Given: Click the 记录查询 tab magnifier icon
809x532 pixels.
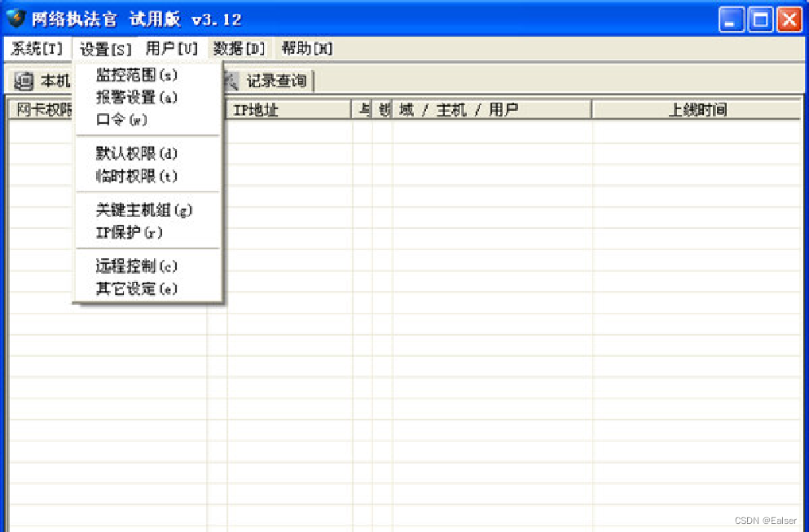Looking at the screenshot, I should (x=231, y=81).
